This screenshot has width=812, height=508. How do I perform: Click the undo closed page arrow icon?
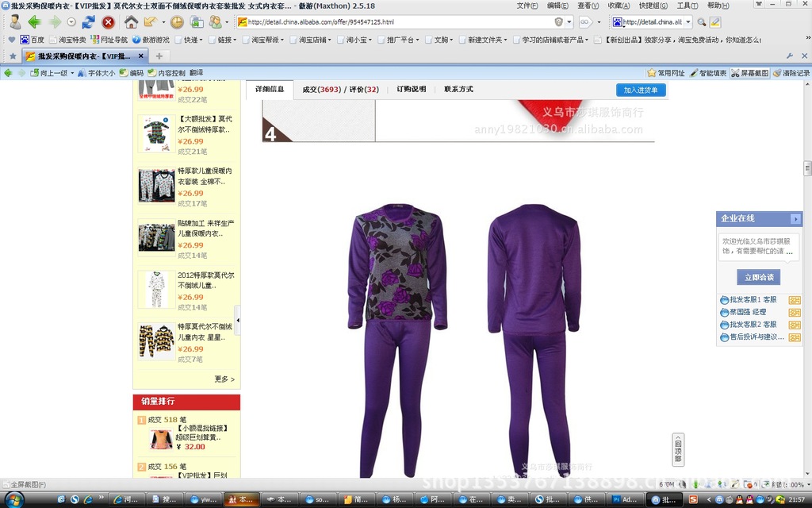pyautogui.click(x=151, y=21)
